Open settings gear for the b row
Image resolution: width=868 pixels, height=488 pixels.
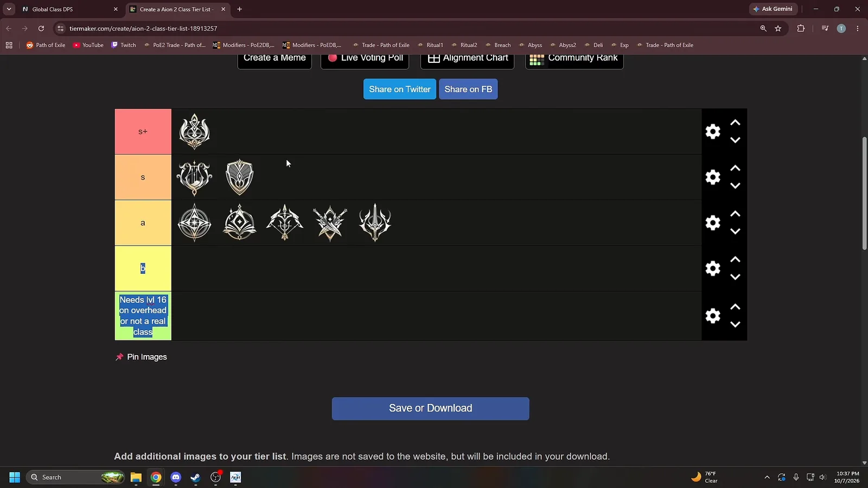713,268
